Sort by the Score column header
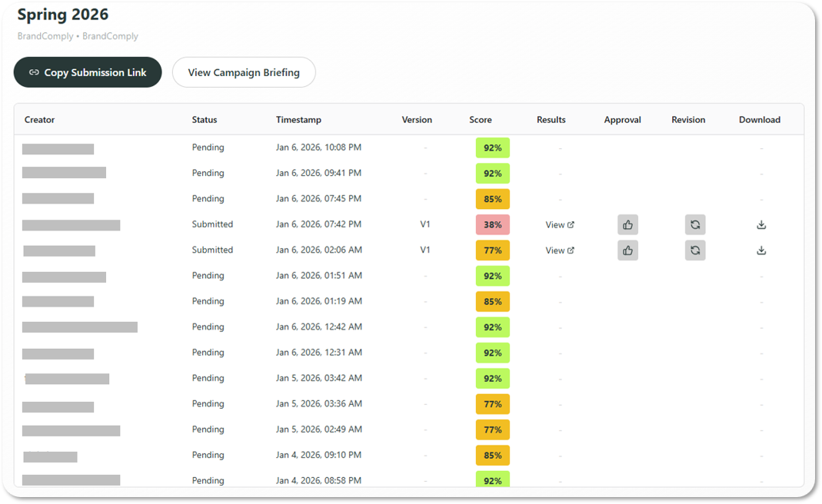This screenshot has width=822, height=504. point(480,119)
